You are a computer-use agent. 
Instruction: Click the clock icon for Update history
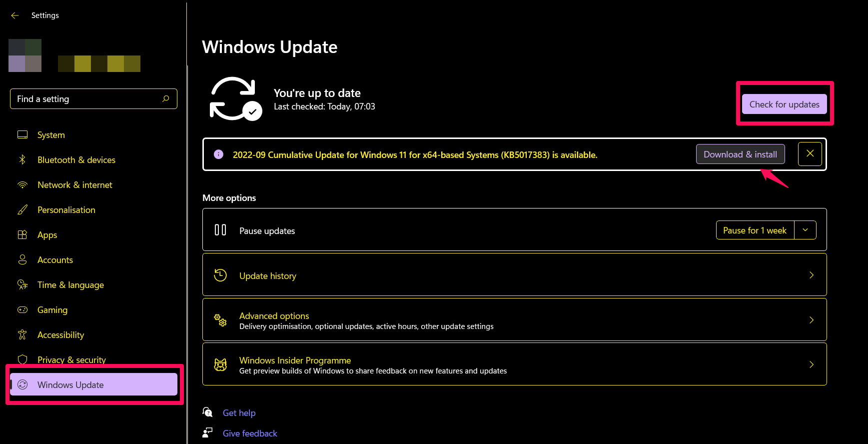[220, 275]
